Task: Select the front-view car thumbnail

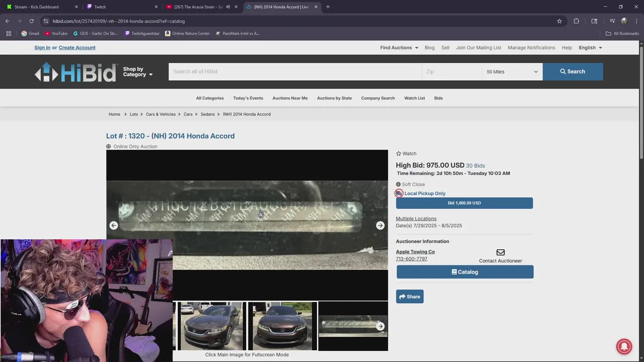Action: click(x=282, y=326)
